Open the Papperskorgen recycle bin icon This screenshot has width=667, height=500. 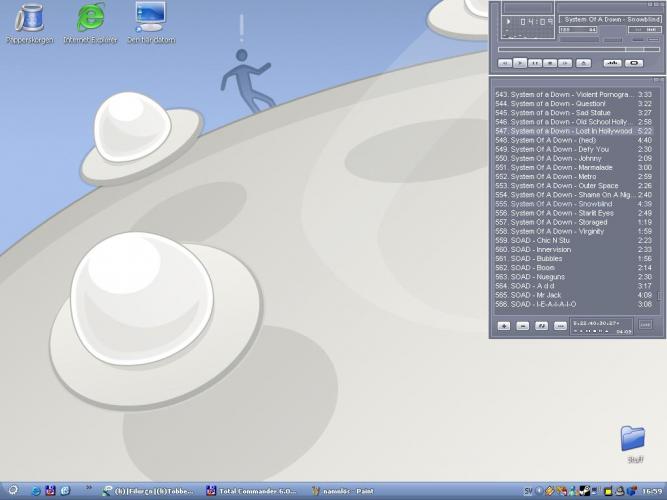(30, 22)
